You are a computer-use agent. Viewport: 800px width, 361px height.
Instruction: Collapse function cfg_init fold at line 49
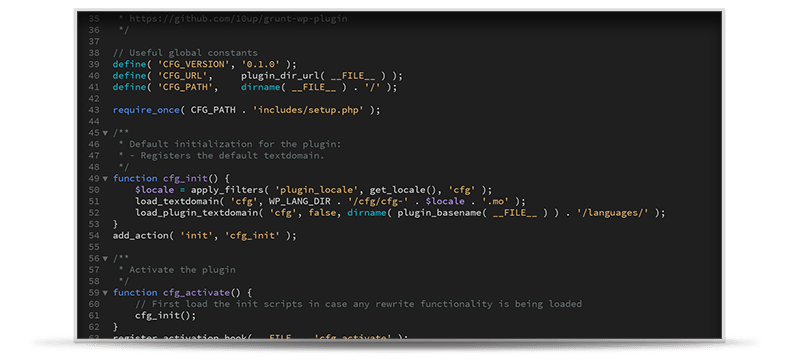[105, 178]
